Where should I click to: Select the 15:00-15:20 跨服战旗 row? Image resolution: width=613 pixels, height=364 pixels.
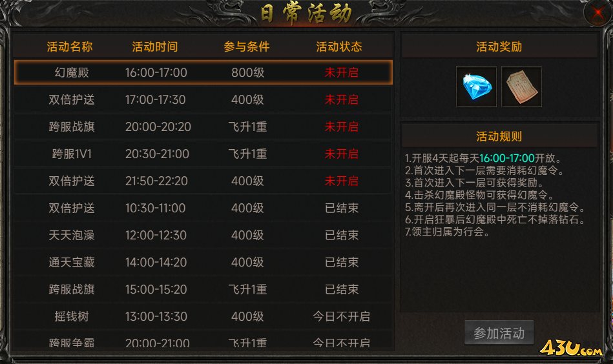[x=203, y=289]
